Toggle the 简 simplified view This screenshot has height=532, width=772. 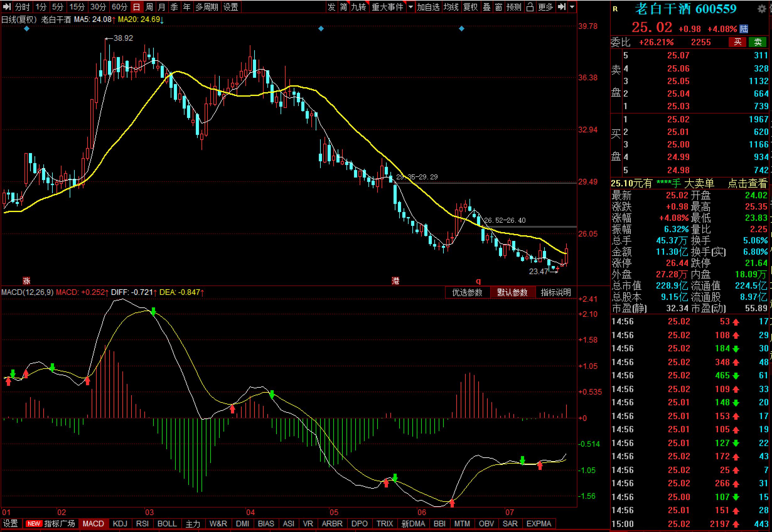(344, 7)
